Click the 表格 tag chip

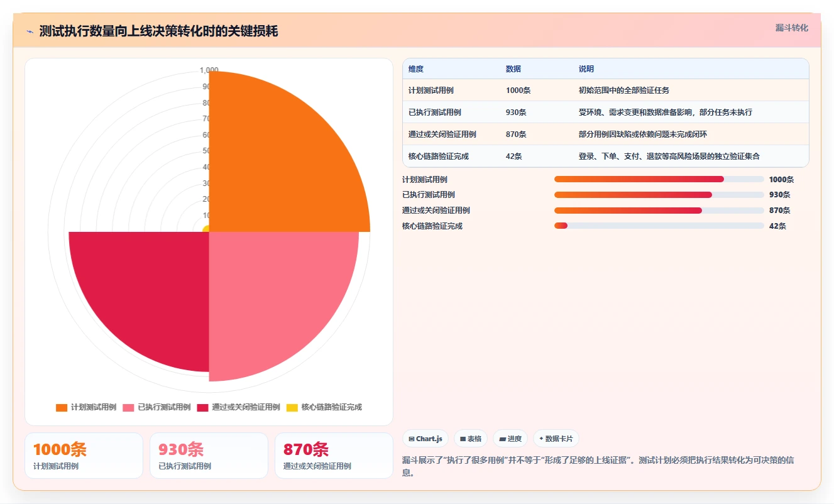471,439
